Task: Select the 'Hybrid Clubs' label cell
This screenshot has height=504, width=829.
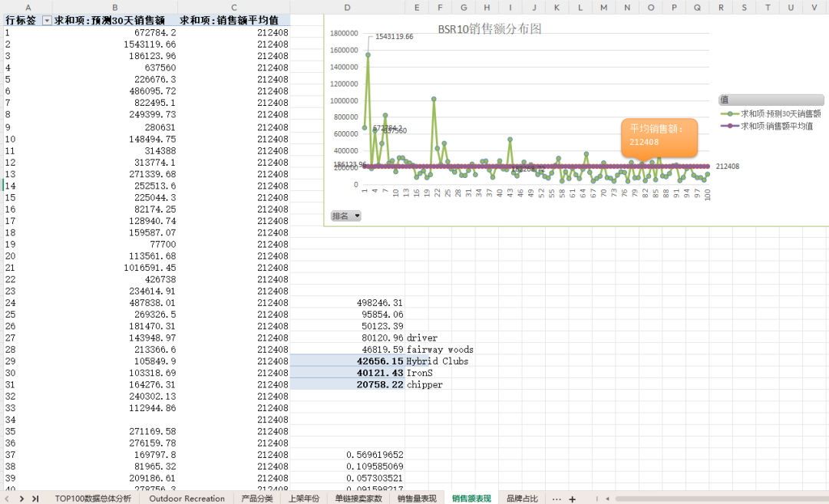Action: [x=438, y=361]
